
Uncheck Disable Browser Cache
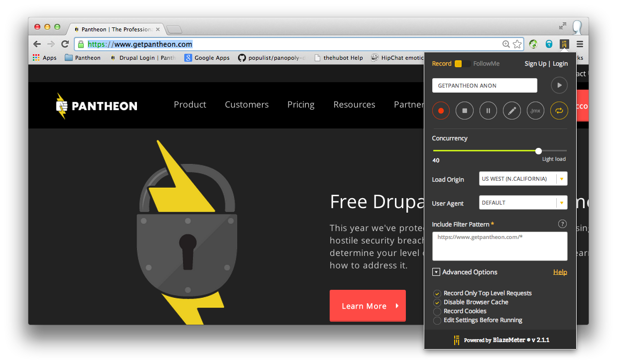click(x=437, y=303)
